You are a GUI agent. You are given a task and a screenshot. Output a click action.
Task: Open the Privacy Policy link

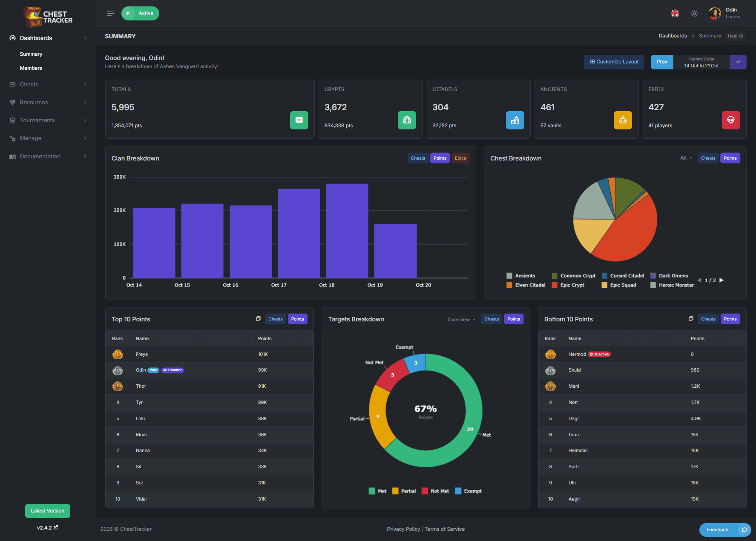click(x=403, y=529)
